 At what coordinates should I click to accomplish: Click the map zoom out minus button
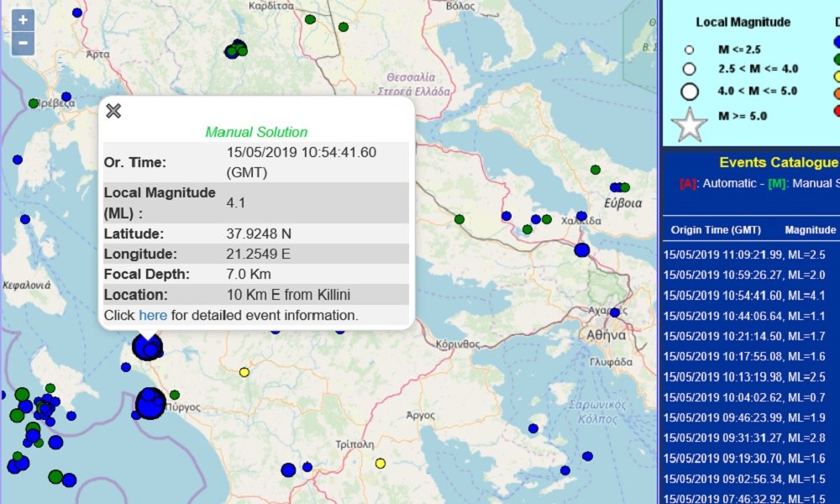(23, 43)
